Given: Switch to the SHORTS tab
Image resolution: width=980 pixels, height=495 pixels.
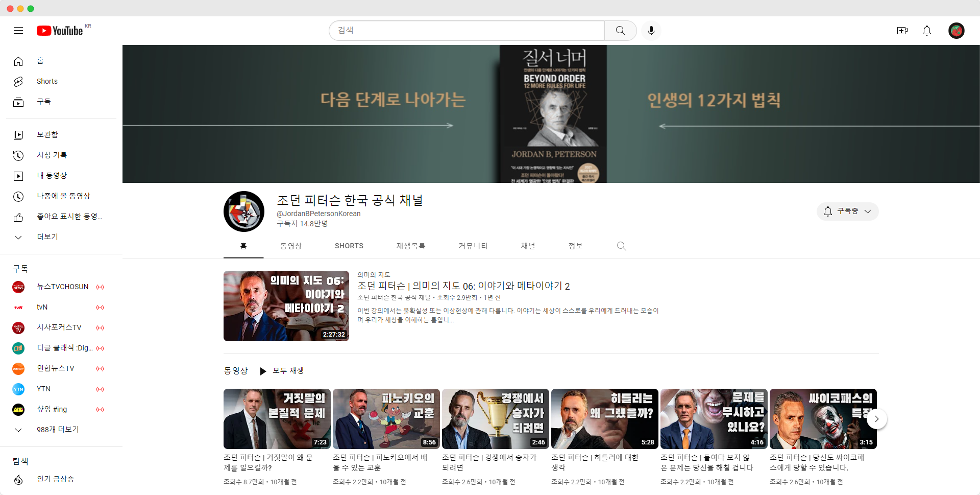Looking at the screenshot, I should [349, 246].
